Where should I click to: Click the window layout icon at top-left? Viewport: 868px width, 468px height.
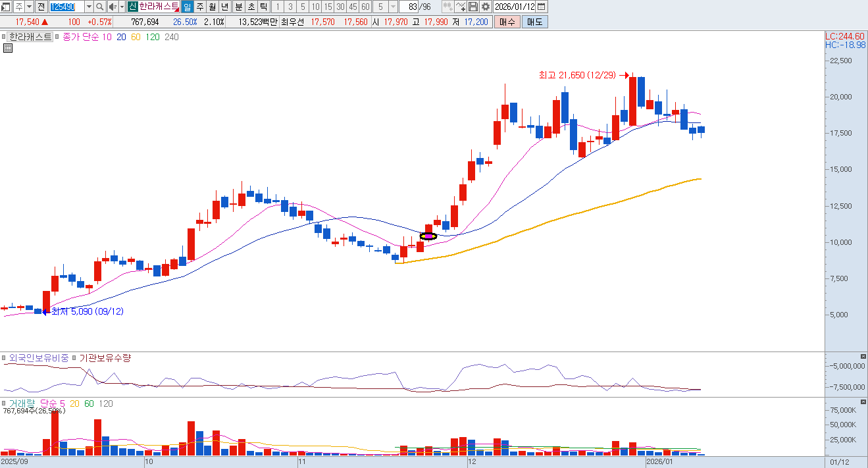tap(6, 7)
